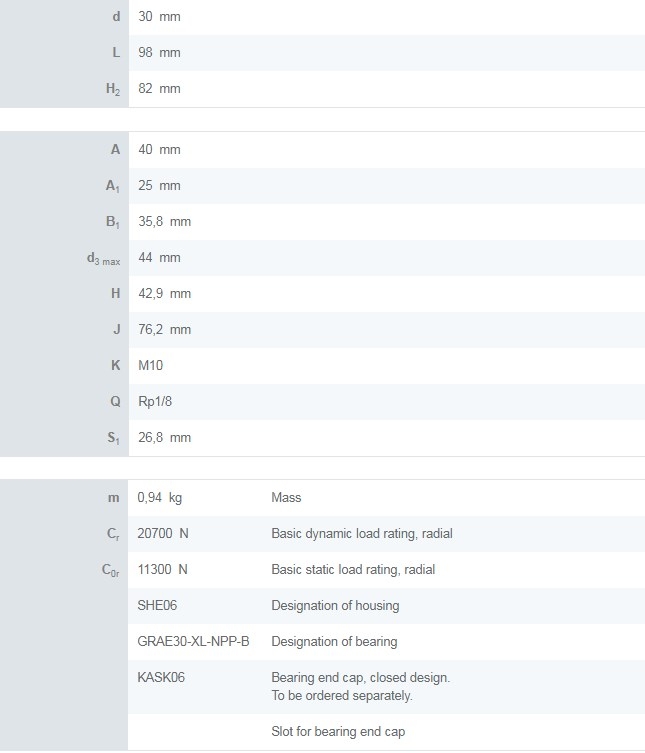
Task: Select the 'M10' thread value
Action: [151, 366]
